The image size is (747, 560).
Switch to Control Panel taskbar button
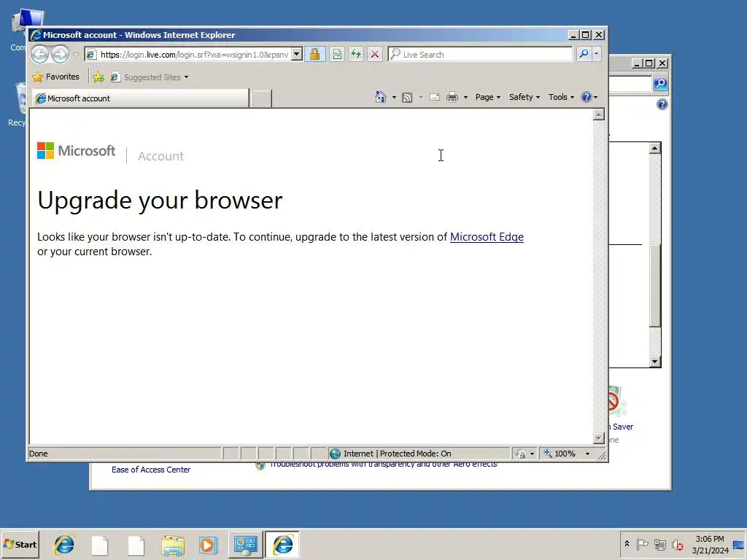pyautogui.click(x=245, y=545)
